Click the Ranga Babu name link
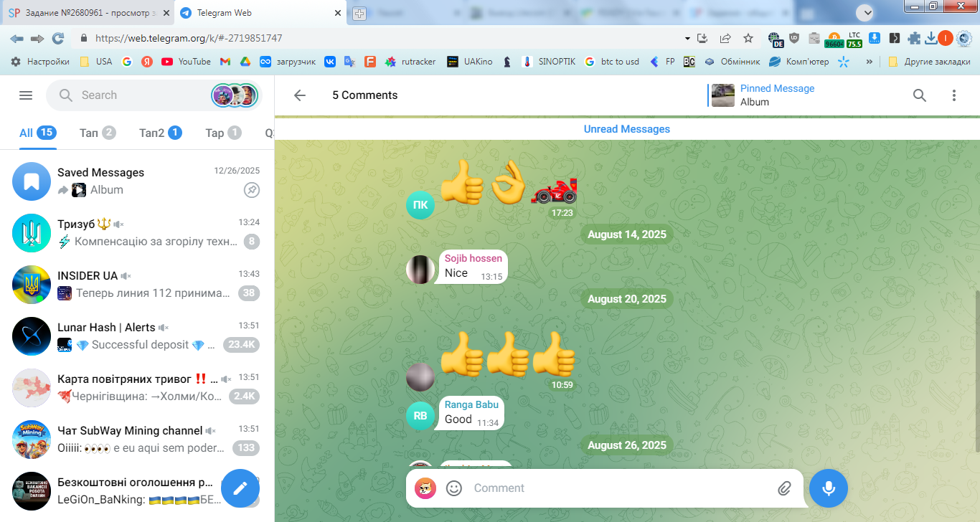980x522 pixels. tap(471, 404)
